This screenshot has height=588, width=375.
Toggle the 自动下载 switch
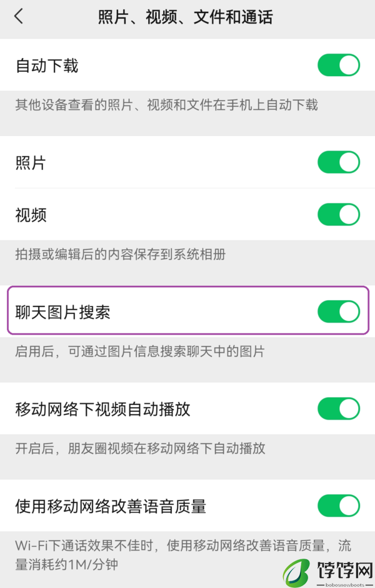tap(339, 66)
